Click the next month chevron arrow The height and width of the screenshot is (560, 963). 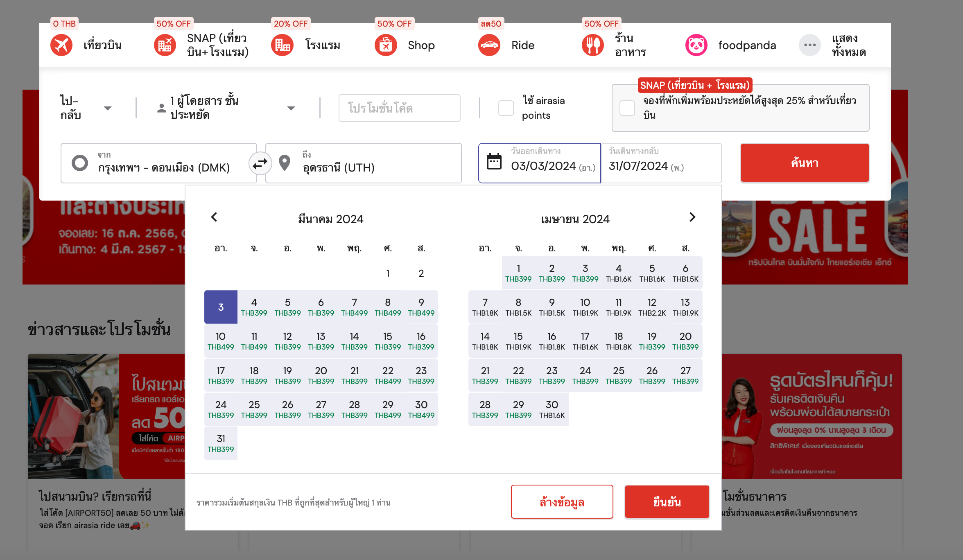(692, 217)
